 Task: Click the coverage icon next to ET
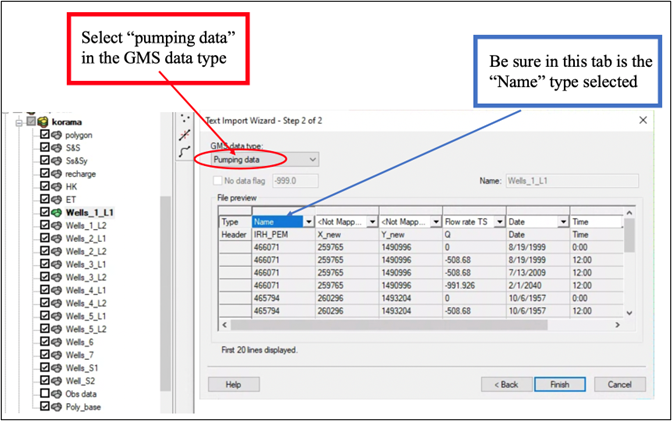(x=57, y=199)
